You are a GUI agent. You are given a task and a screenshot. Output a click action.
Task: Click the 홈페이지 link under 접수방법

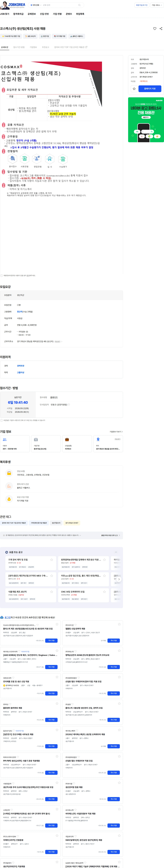(54, 397)
